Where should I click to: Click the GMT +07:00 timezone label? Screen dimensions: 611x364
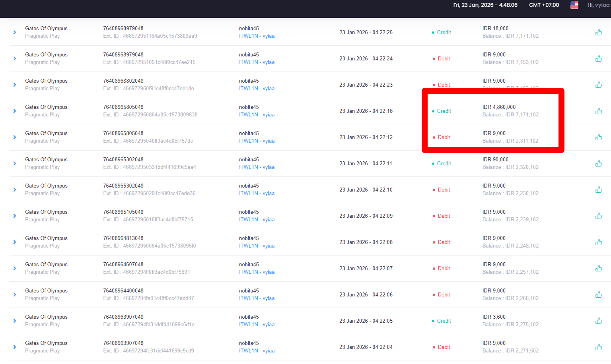pos(544,5)
